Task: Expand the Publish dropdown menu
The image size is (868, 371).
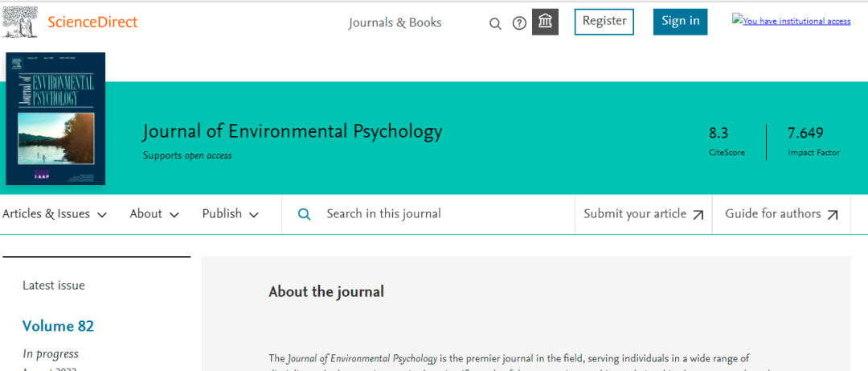Action: click(x=230, y=214)
